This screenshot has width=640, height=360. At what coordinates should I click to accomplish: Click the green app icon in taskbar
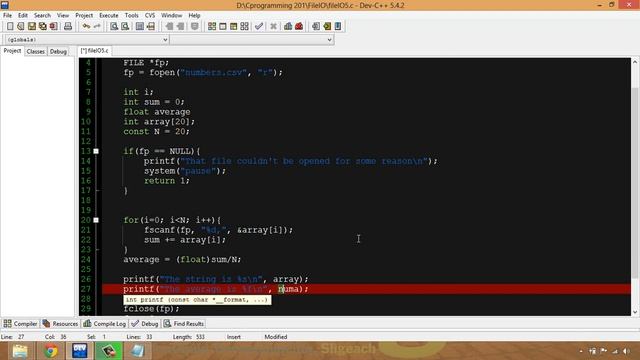pyautogui.click(x=109, y=351)
